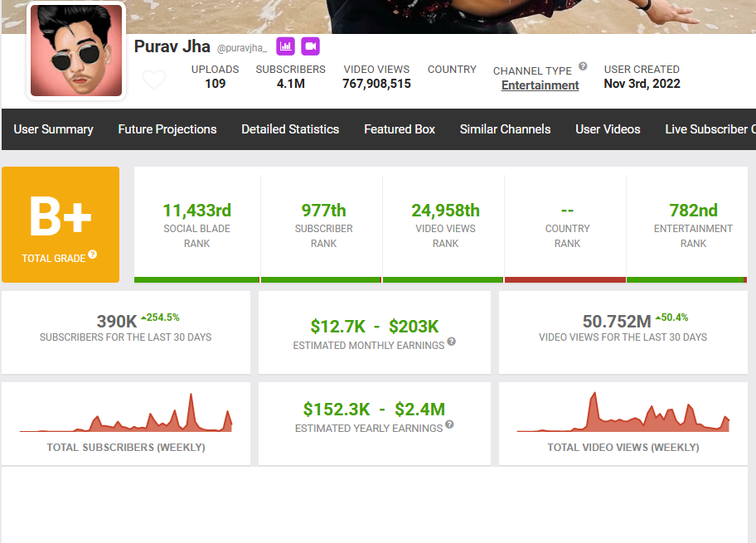
Task: Click the Estimated Yearly Earnings label
Action: click(369, 429)
